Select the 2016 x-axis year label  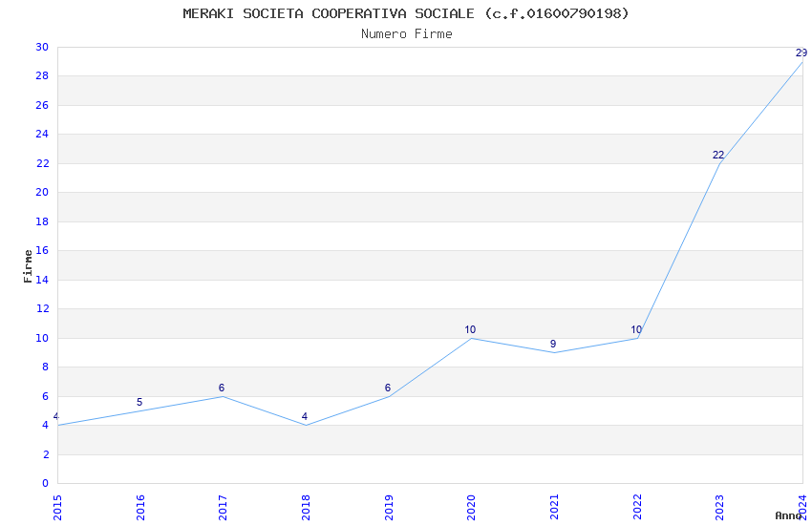140,508
